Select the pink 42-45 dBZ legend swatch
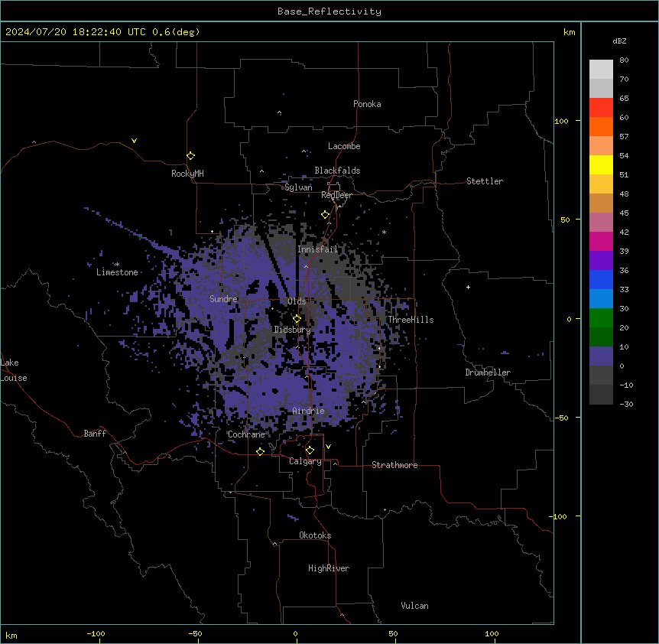Viewport: 659px width, 644px height. (x=601, y=223)
